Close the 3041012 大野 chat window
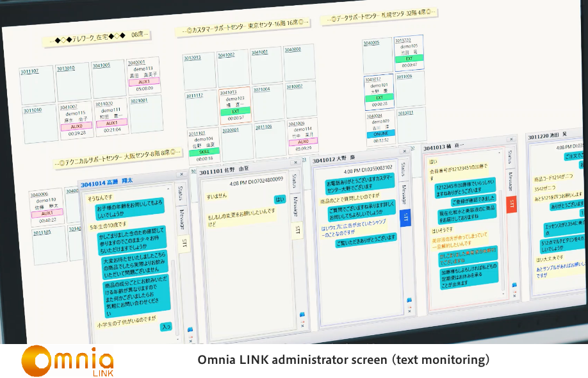 tap(404, 151)
